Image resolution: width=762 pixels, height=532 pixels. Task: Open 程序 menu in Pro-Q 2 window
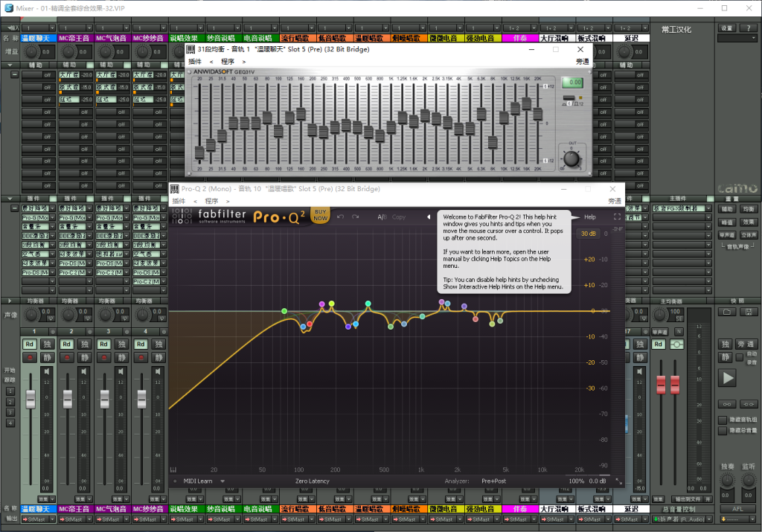211,201
